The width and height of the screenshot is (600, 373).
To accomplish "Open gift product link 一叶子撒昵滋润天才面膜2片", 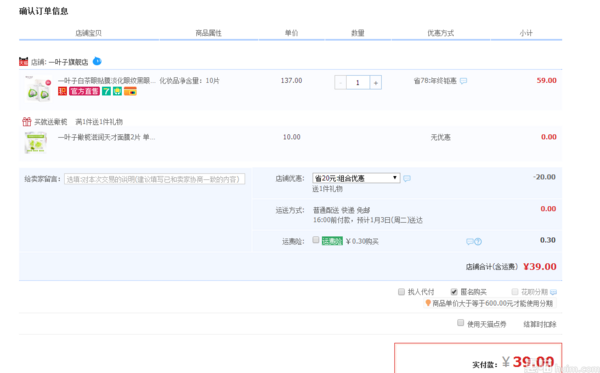I will click(x=106, y=137).
